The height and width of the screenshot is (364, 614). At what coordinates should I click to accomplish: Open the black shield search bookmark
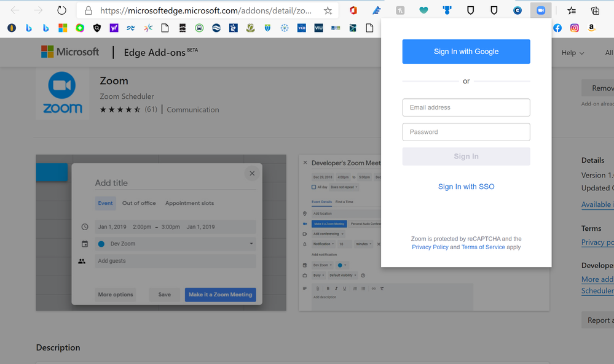click(x=96, y=28)
